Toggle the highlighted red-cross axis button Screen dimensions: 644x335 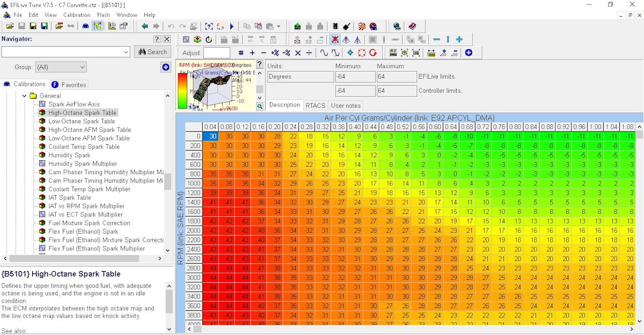click(335, 40)
